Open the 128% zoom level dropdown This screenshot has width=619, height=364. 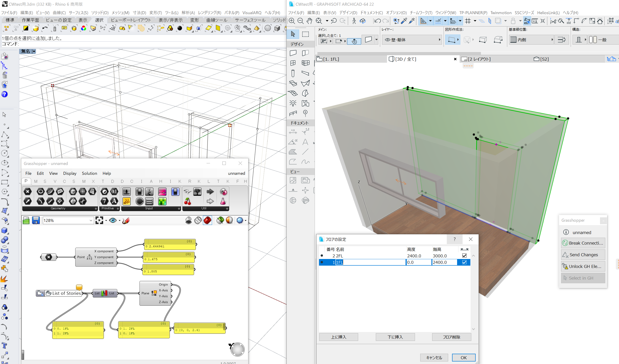point(91,220)
